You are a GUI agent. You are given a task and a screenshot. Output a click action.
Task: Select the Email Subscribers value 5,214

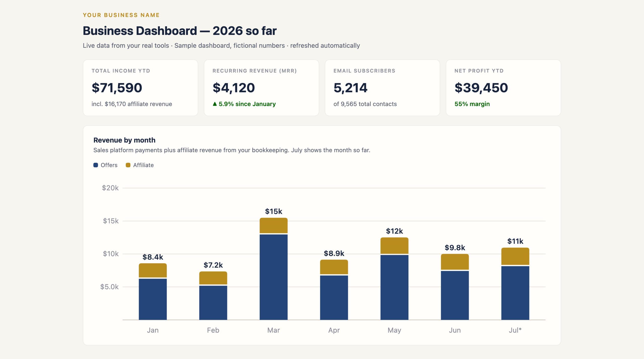[350, 88]
